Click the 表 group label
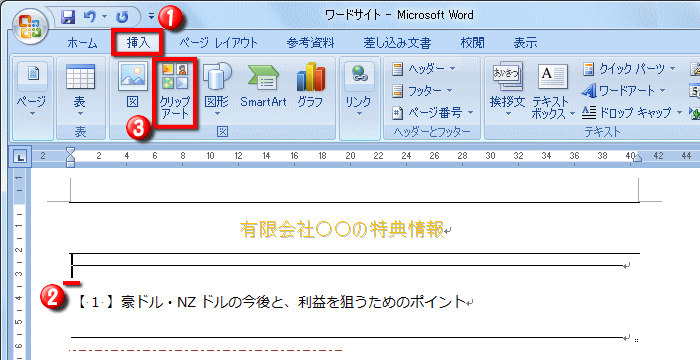 (80, 132)
